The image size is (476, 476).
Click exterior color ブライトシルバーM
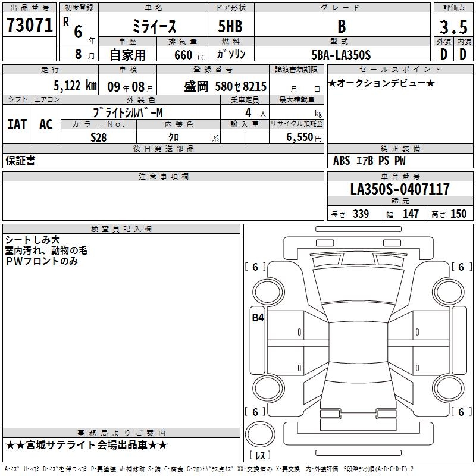tap(128, 112)
